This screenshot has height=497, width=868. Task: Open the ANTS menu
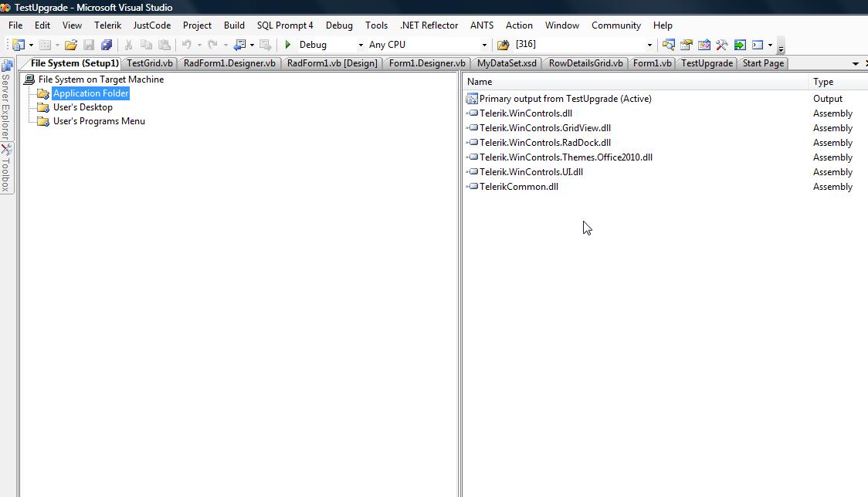(482, 25)
